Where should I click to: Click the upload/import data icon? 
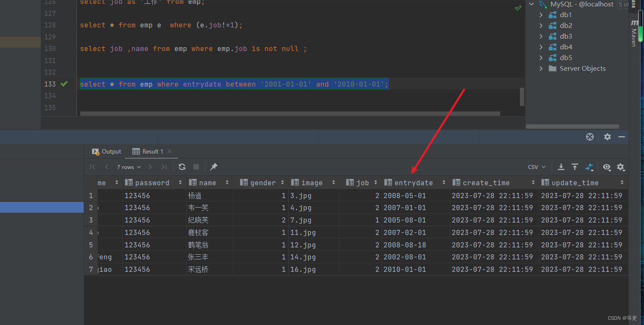pos(575,167)
